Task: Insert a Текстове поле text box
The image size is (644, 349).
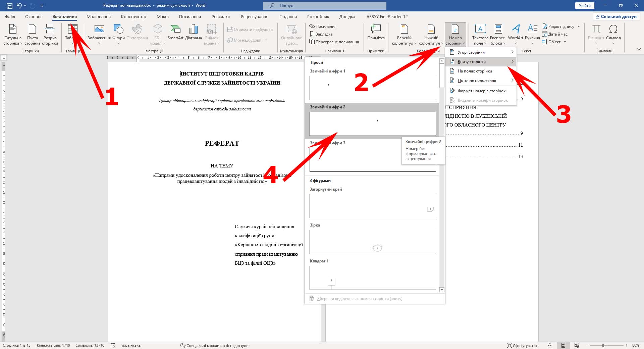Action: 480,35
